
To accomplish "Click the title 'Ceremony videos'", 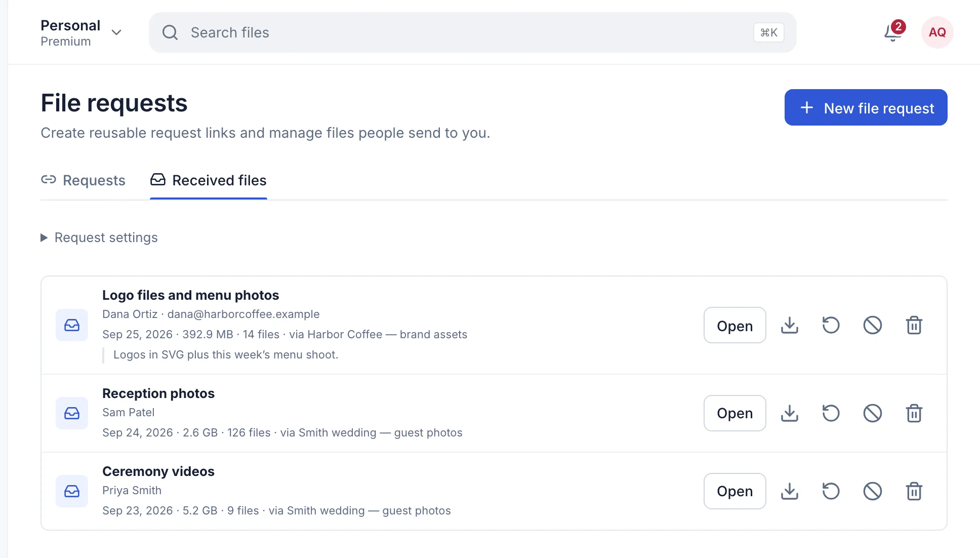I will pos(158,471).
